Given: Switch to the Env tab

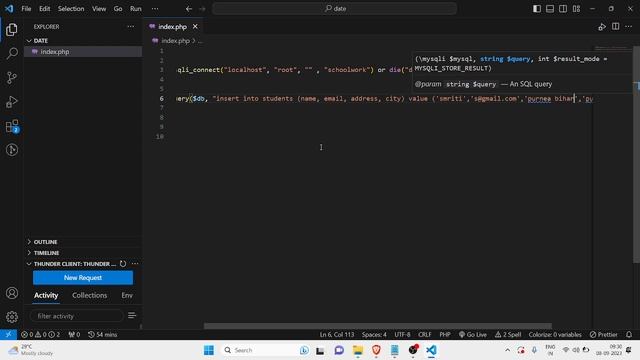Looking at the screenshot, I should pyautogui.click(x=127, y=295).
